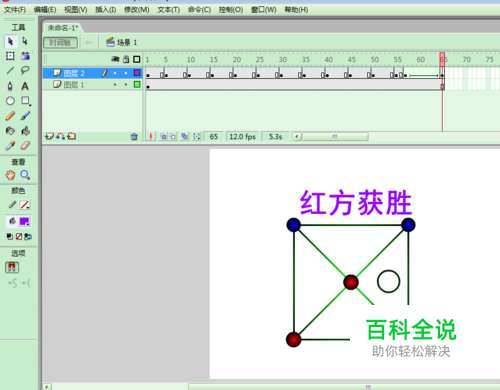Click the 时间轴 button
The image size is (500, 390).
[x=60, y=42]
